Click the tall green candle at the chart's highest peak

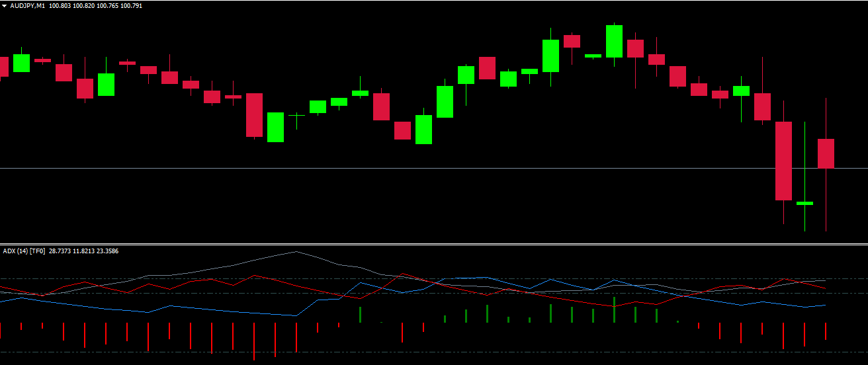point(614,41)
